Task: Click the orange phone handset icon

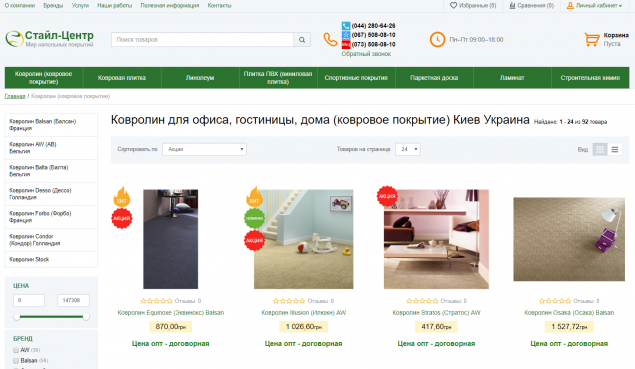Action: [x=330, y=40]
